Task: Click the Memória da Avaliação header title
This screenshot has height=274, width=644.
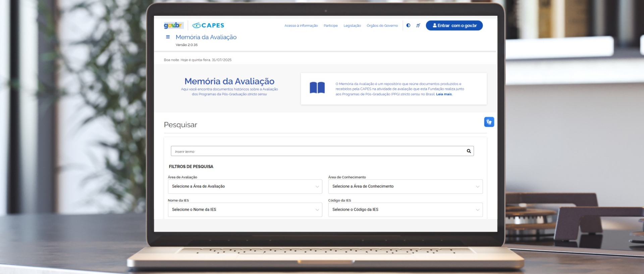Action: pos(206,37)
